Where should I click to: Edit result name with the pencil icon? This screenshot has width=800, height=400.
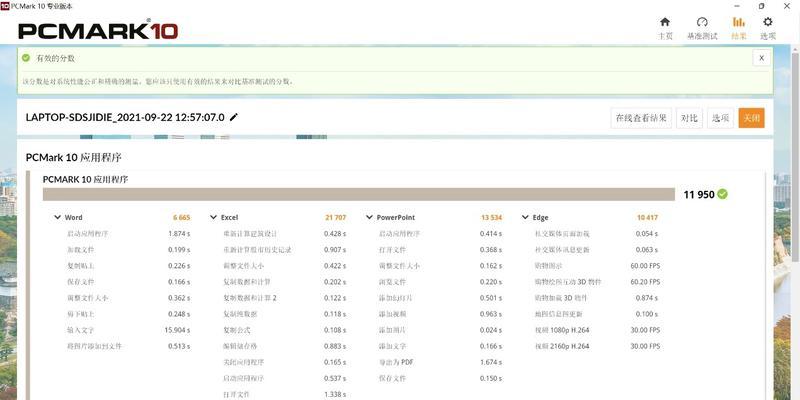(234, 117)
